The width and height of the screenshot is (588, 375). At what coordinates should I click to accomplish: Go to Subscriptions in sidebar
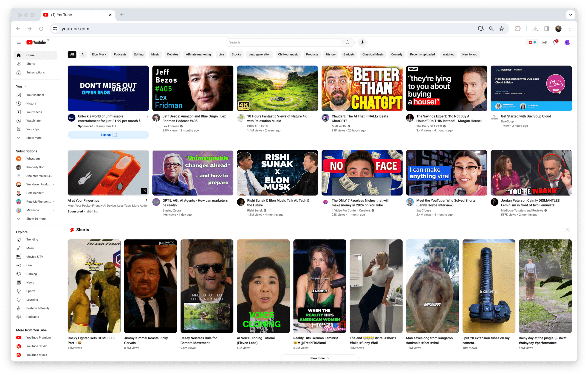(x=35, y=73)
